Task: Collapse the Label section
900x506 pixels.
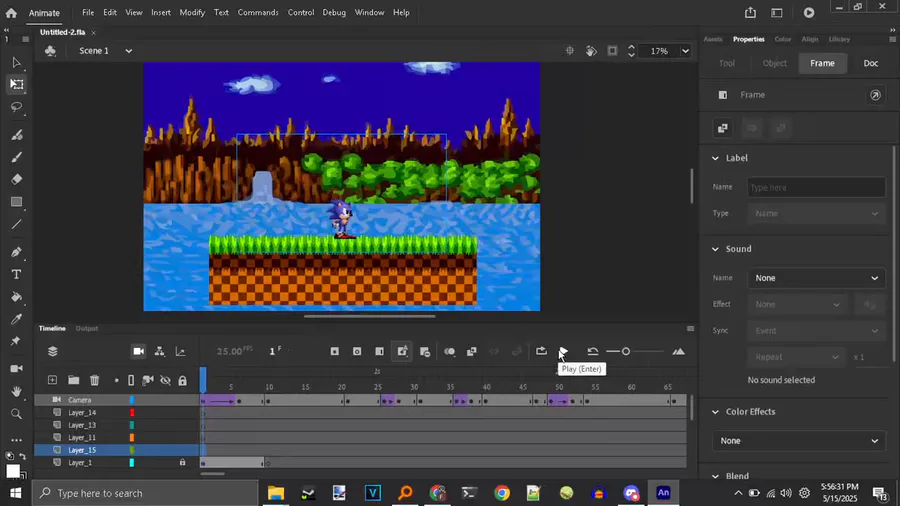Action: 715,158
